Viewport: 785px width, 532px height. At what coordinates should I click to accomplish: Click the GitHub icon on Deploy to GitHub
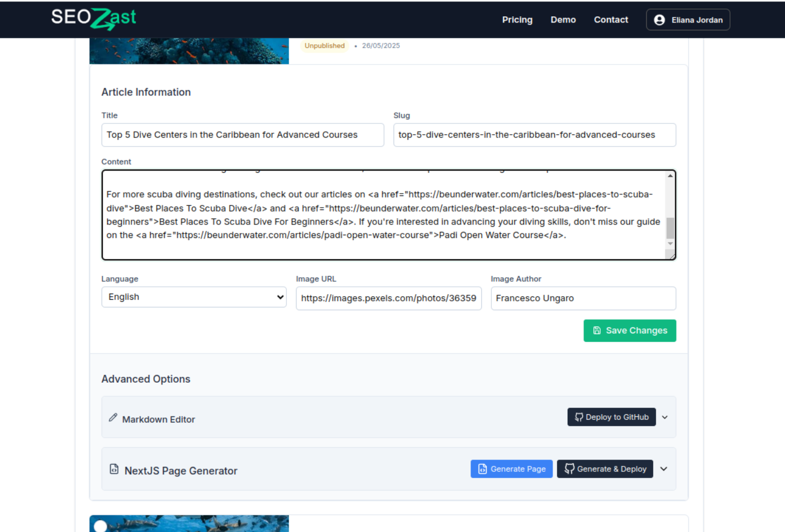click(579, 417)
